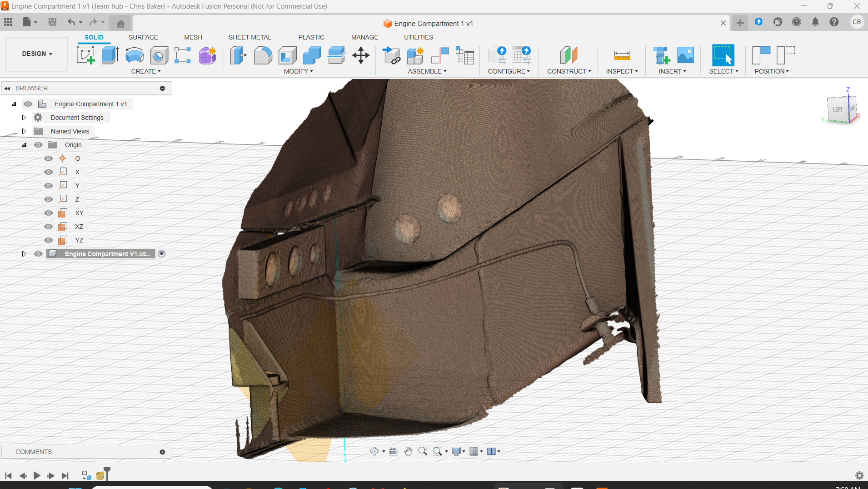Viewport: 868px width, 489px height.
Task: Select the Fillet tool in the Modify group
Action: pyautogui.click(x=263, y=55)
